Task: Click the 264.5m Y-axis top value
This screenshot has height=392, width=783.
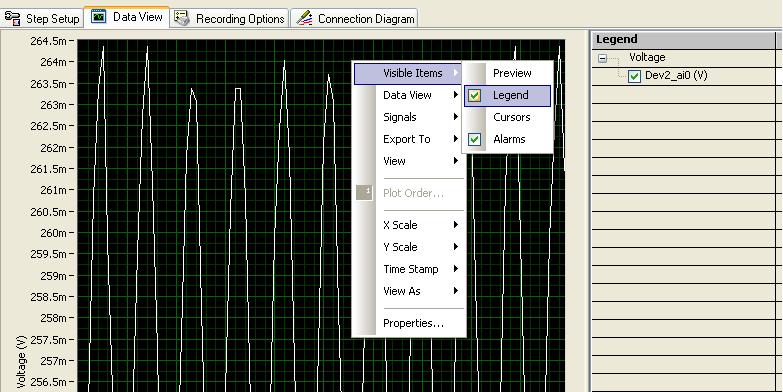Action: pos(48,41)
